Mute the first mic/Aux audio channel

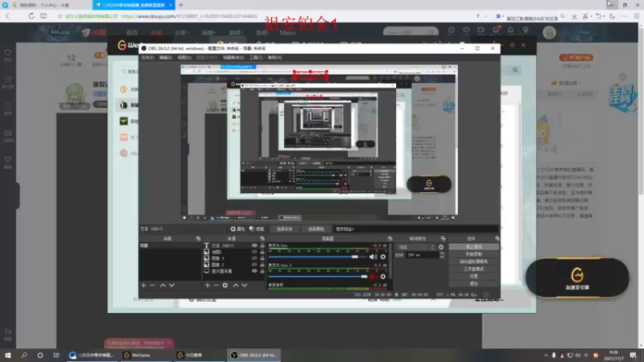click(x=373, y=257)
